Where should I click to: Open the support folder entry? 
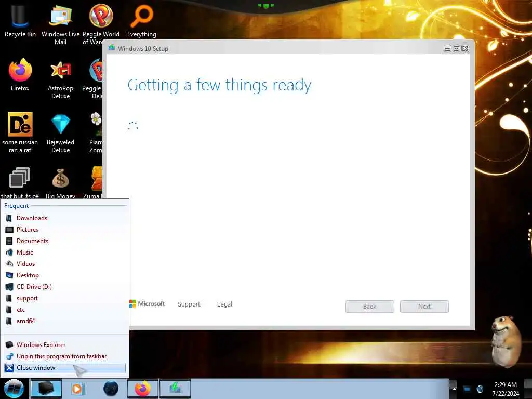coord(64,298)
